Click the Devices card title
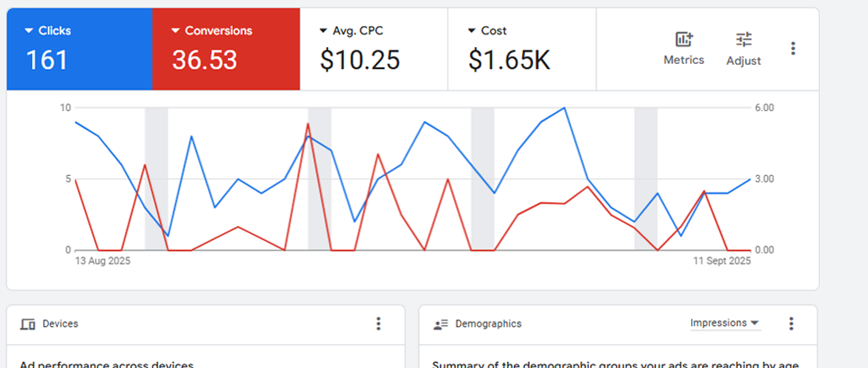868x368 pixels. [61, 323]
